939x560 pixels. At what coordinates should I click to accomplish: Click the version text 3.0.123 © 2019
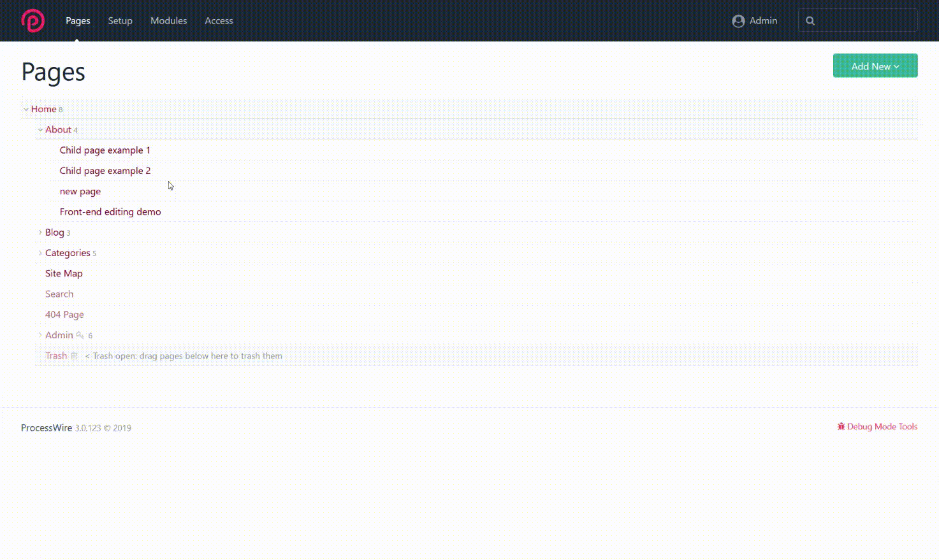103,428
